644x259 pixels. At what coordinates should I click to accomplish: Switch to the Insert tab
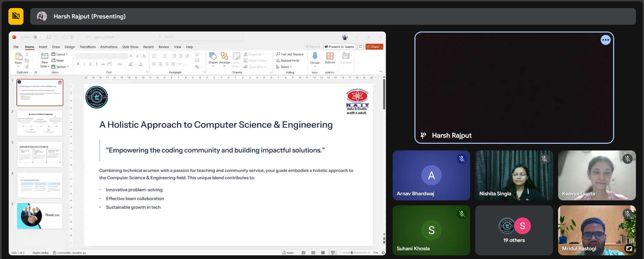[x=43, y=47]
